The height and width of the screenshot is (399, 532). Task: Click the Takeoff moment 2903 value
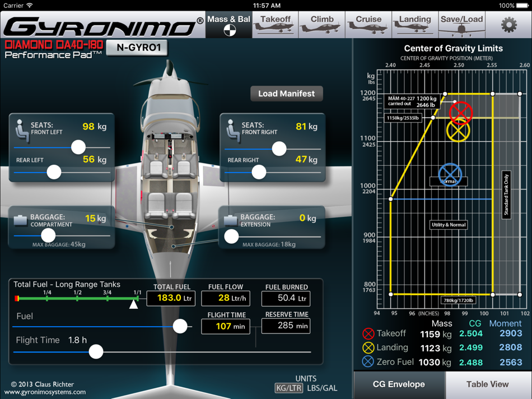[511, 333]
